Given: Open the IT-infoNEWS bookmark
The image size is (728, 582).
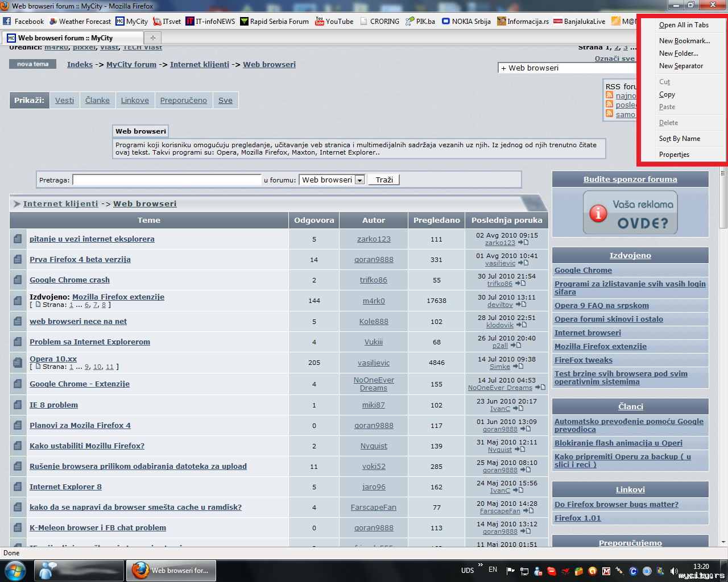Looking at the screenshot, I should pyautogui.click(x=210, y=22).
